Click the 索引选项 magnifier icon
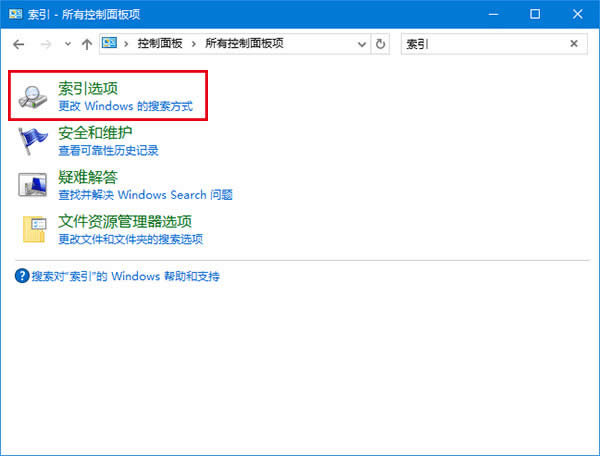The width and height of the screenshot is (600, 456). pos(34,96)
